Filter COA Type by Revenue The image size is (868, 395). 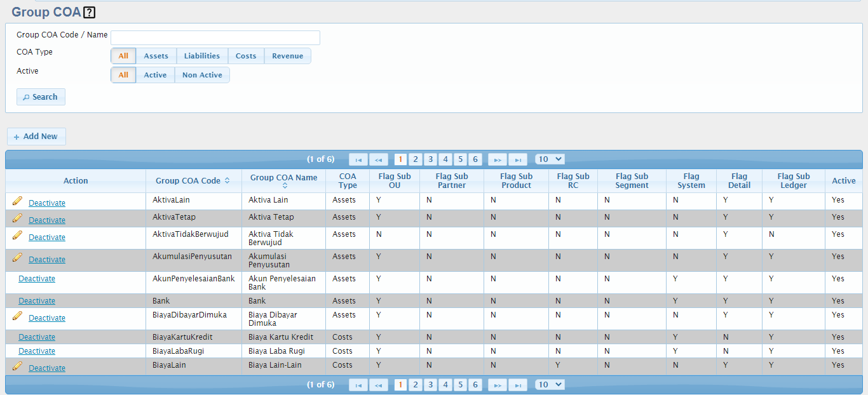coord(288,56)
